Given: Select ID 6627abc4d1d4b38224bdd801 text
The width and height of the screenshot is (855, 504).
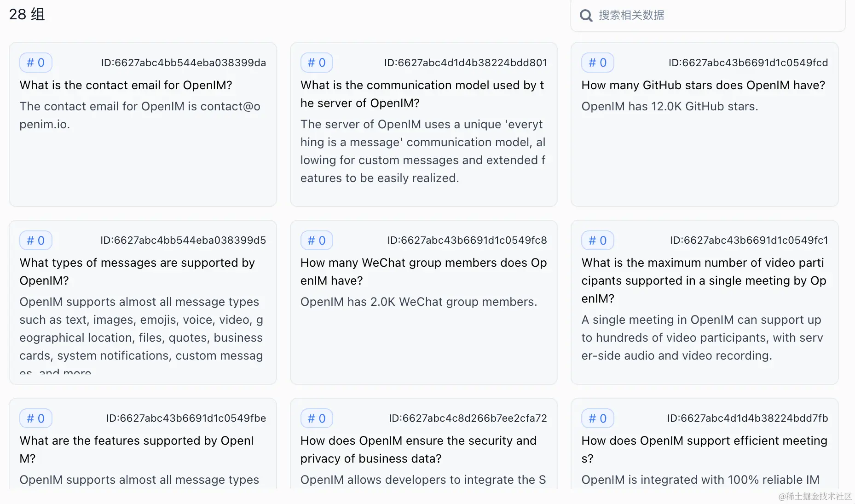Looking at the screenshot, I should [466, 63].
